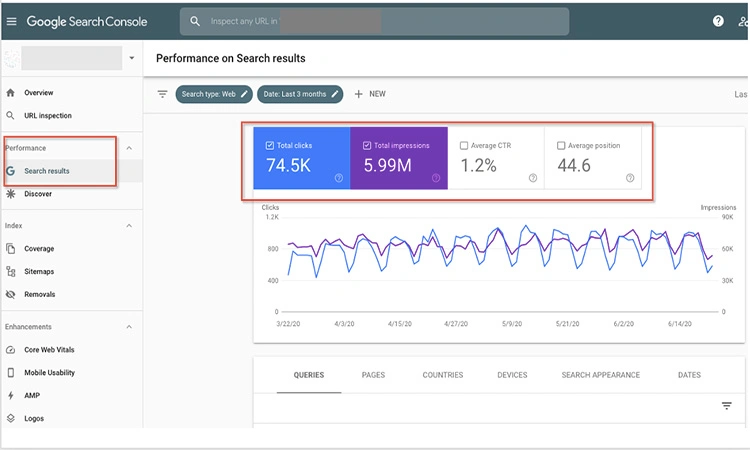Collapse the Enhancements section

(129, 327)
